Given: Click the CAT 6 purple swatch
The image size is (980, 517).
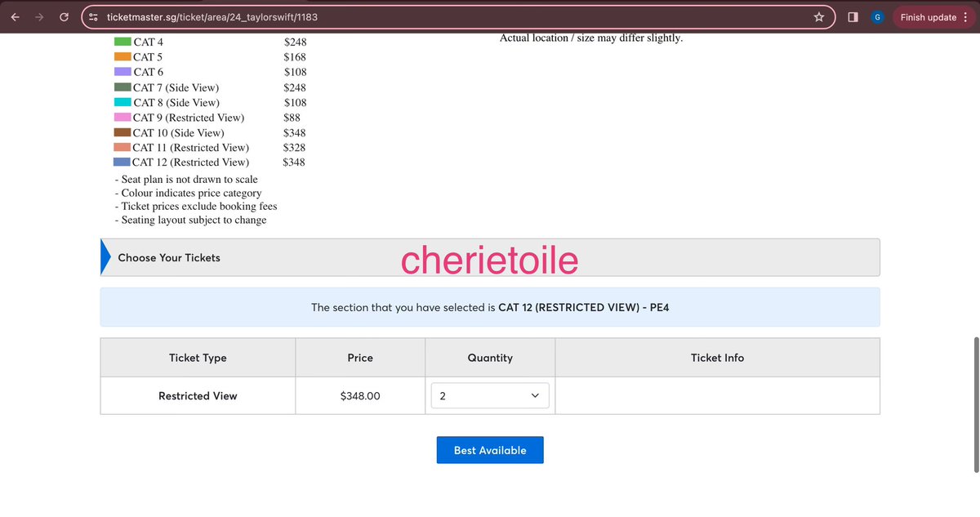Looking at the screenshot, I should [122, 72].
